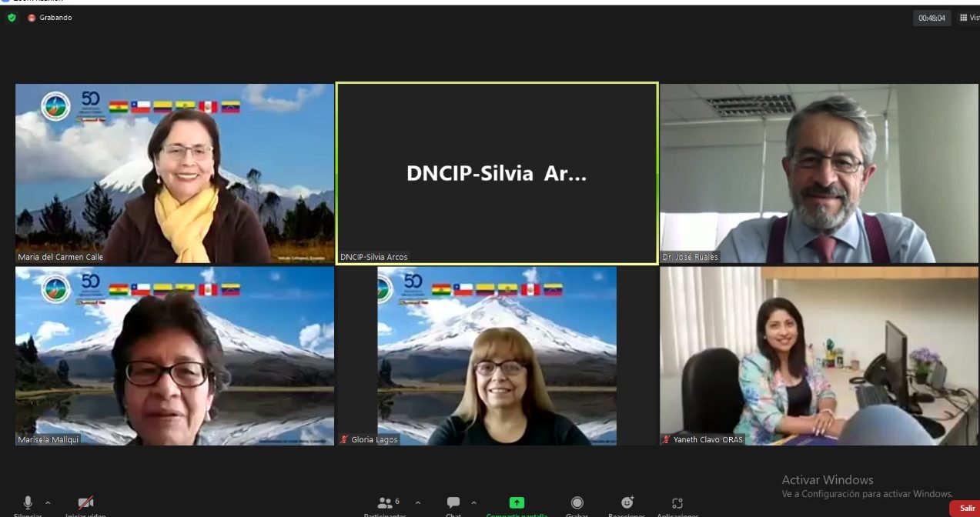Viewport: 980px width, 517px height.
Task: Click the Grabando recording indicator
Action: (50, 18)
